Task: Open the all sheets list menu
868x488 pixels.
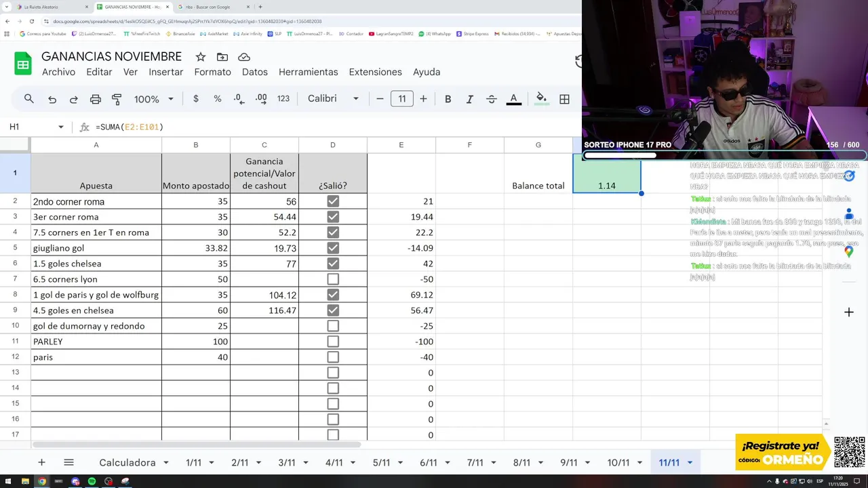Action: [68, 462]
